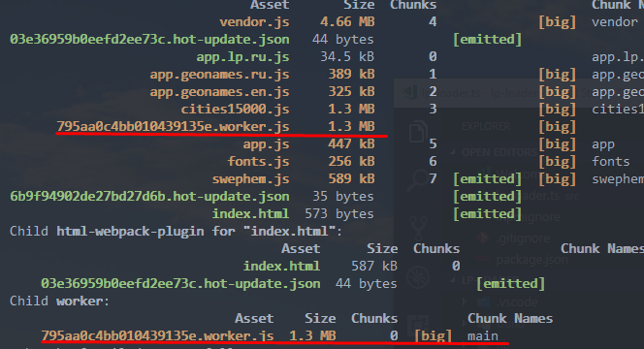The width and height of the screenshot is (644, 349).
Task: Click the [big] flag in the Child worker row
Action: [433, 336]
